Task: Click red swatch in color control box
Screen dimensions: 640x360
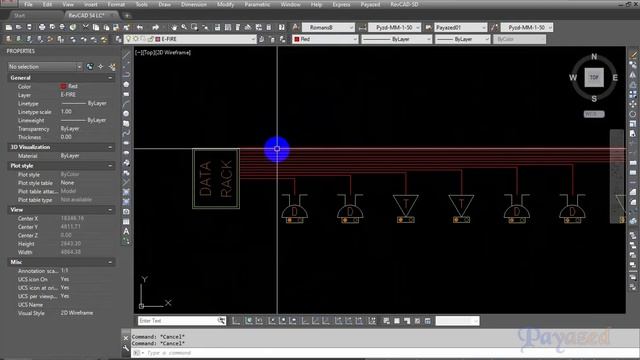Action: pyautogui.click(x=297, y=39)
